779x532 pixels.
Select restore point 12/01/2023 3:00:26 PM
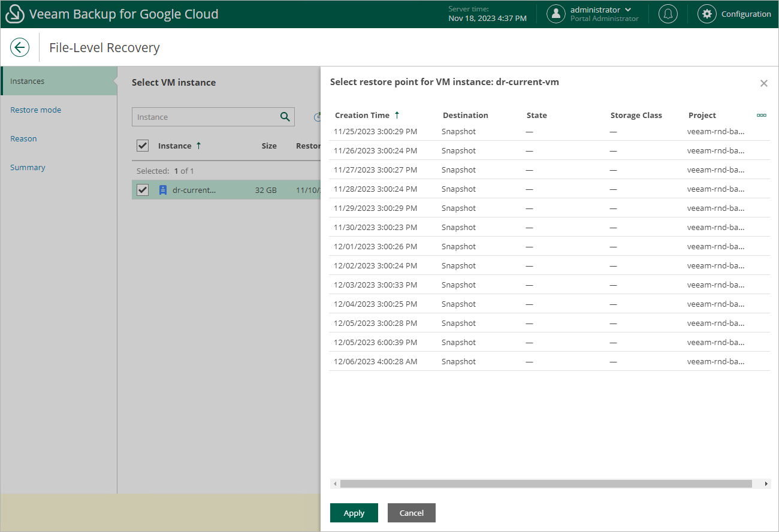click(x=549, y=246)
